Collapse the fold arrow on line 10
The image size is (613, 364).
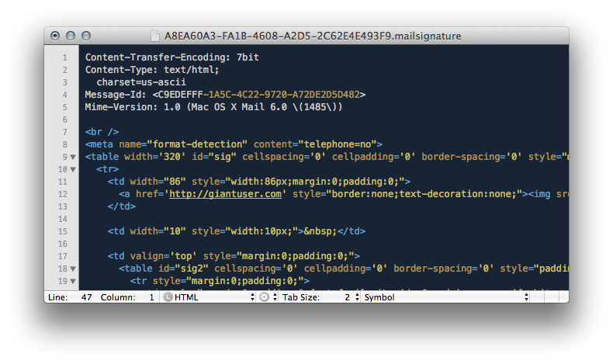click(x=73, y=169)
